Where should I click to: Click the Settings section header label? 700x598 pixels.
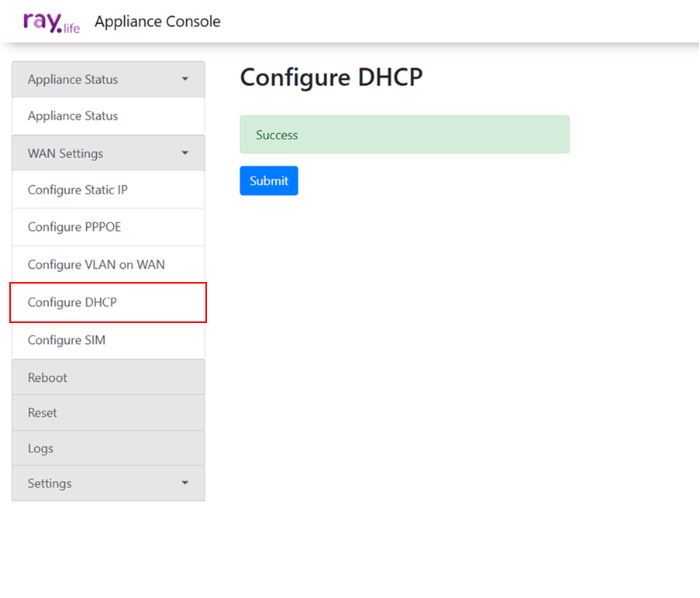[x=50, y=483]
